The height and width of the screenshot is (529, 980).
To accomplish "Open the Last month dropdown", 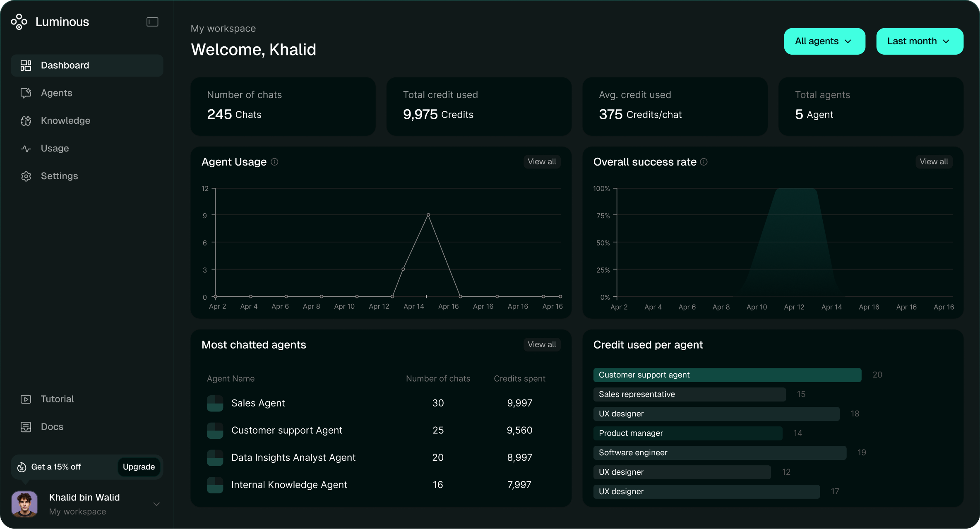I will tap(919, 41).
